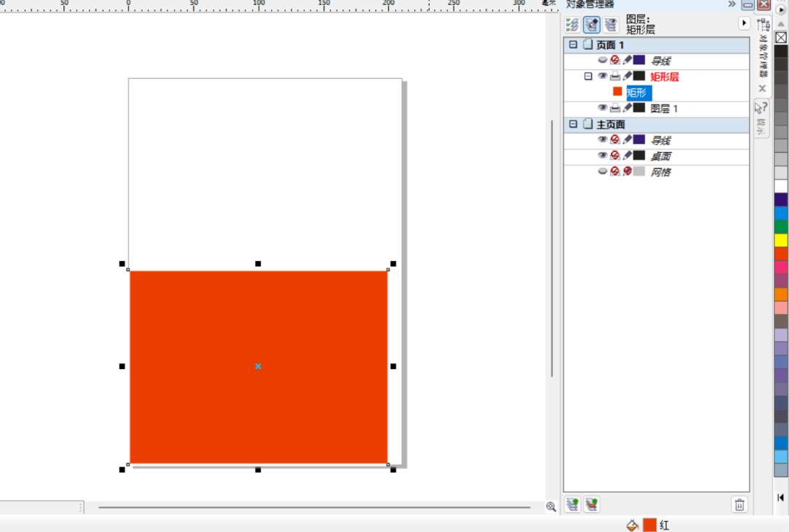
Task: Open the object manager flyout arrow menu
Action: pos(744,23)
